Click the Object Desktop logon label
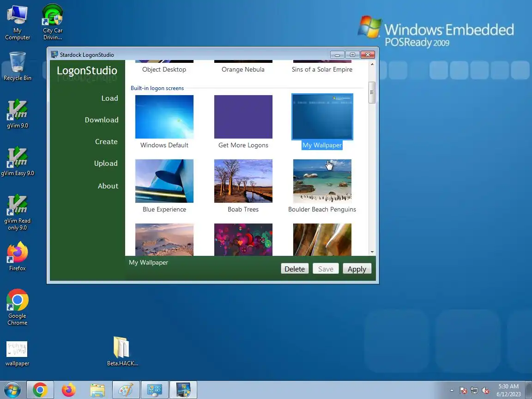This screenshot has height=399, width=532. [x=164, y=69]
